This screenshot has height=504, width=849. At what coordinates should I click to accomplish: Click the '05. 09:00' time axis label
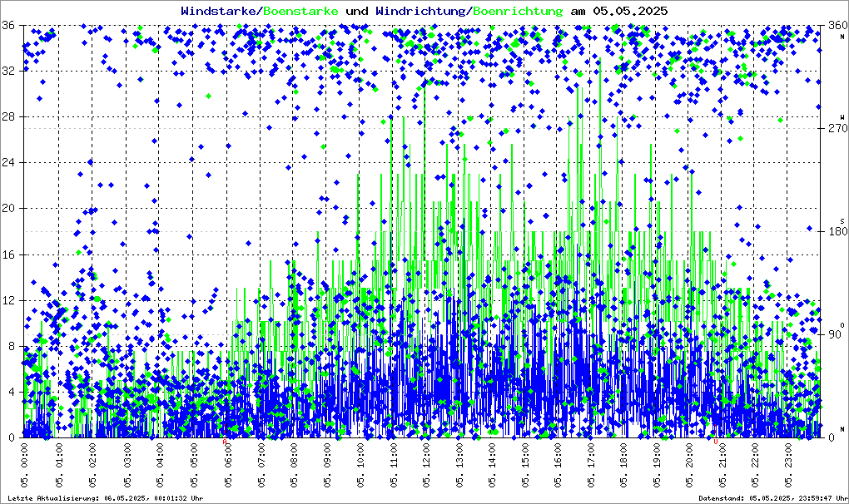click(328, 464)
